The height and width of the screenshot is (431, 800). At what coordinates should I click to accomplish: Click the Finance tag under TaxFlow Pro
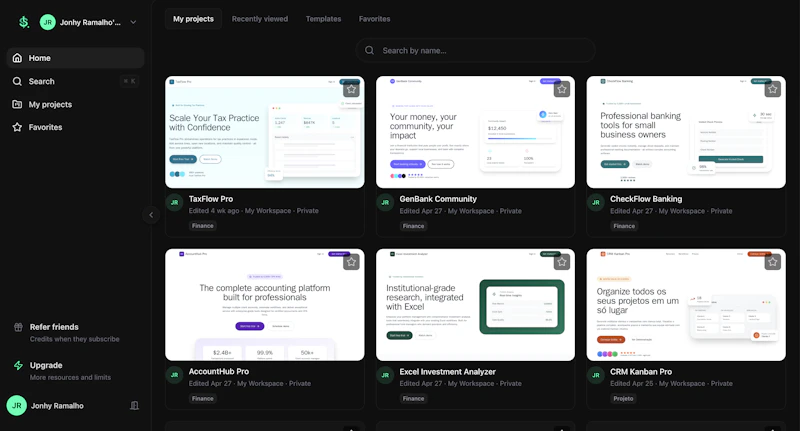tap(203, 225)
